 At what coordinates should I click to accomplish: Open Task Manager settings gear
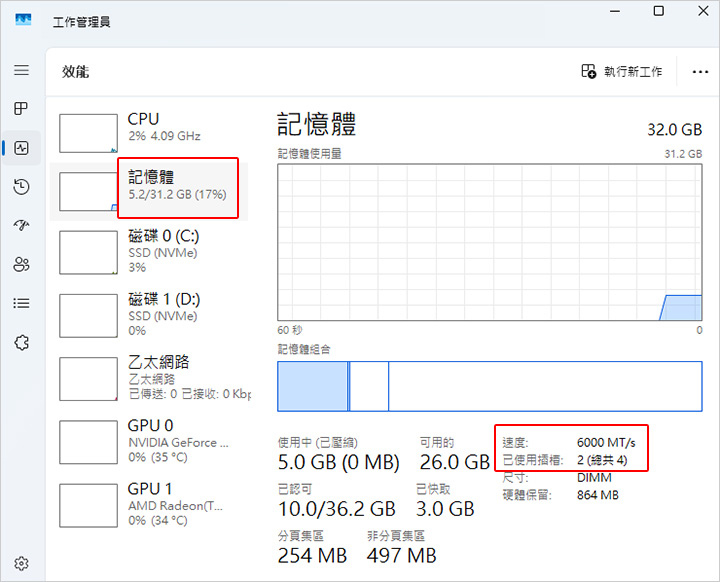coord(21,563)
